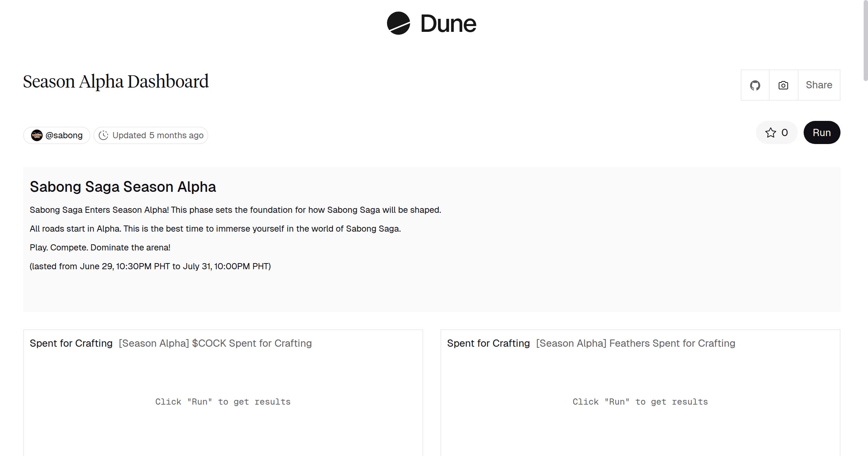868x456 pixels.
Task: Click left panel Spent for Crafting title
Action: click(71, 343)
